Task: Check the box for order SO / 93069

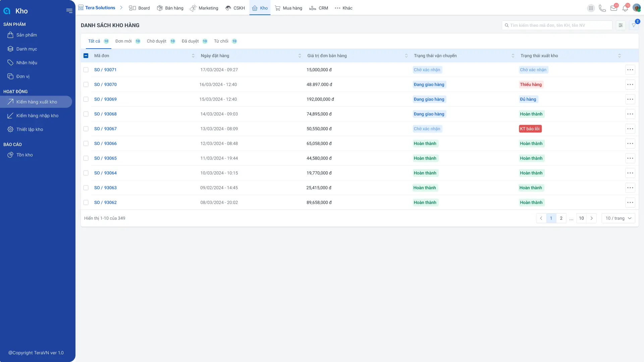Action: tap(86, 99)
